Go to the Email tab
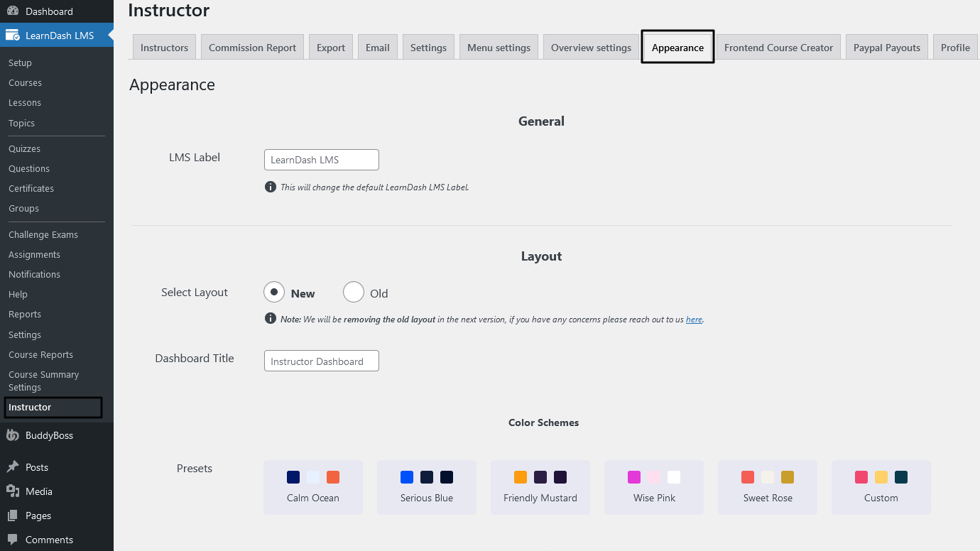 (x=378, y=47)
